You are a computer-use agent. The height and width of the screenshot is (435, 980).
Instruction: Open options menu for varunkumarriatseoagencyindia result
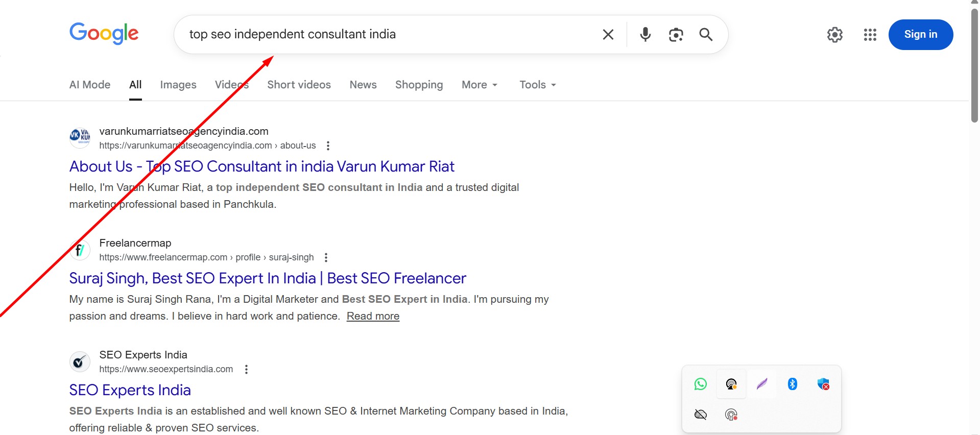328,146
